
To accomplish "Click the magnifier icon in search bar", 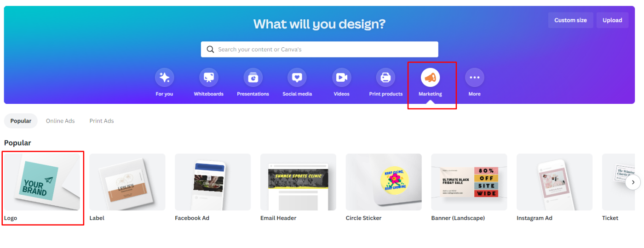I will click(210, 49).
